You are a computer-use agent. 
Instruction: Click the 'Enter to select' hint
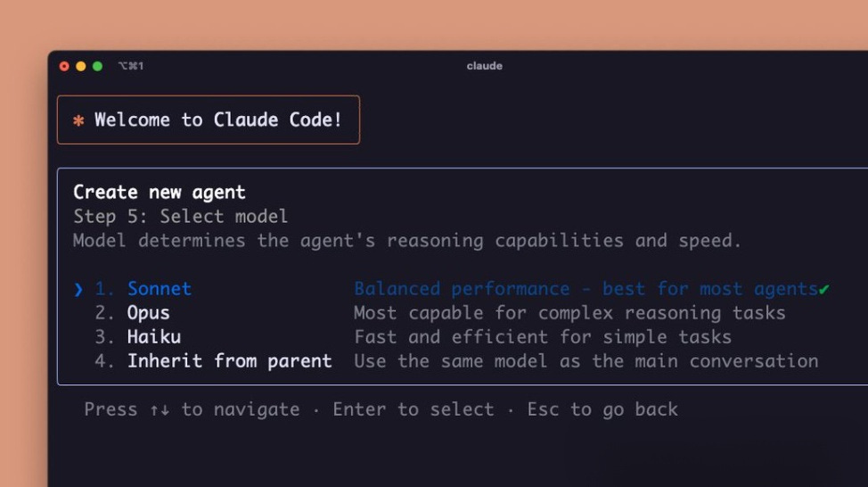413,409
